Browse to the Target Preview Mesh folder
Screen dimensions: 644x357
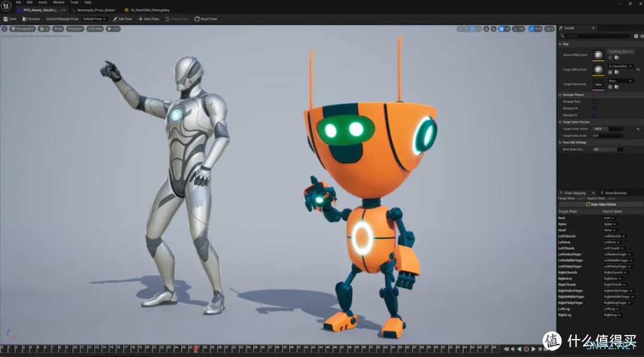point(617,87)
